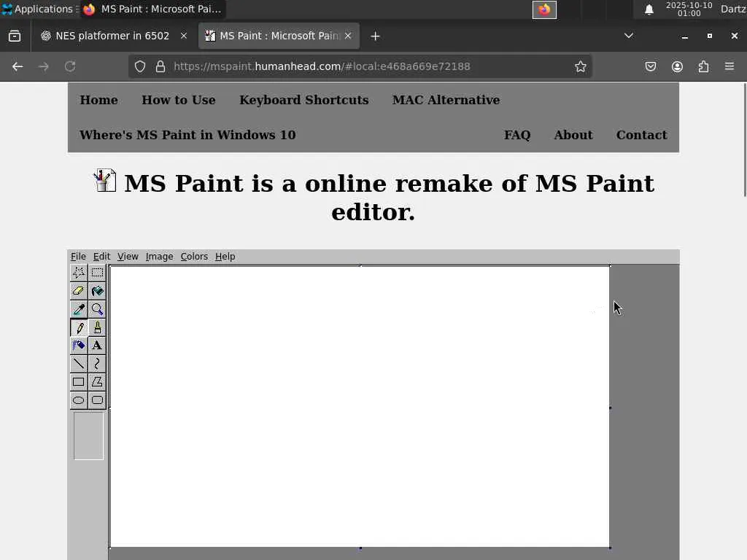Show site security lock information

160,66
